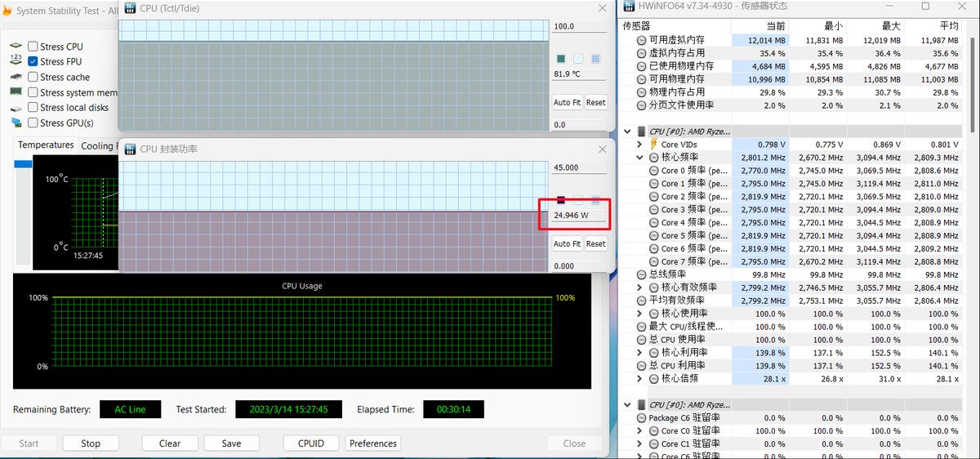Collapse the 核心频率 core frequency group
The image size is (980, 459).
tap(639, 157)
